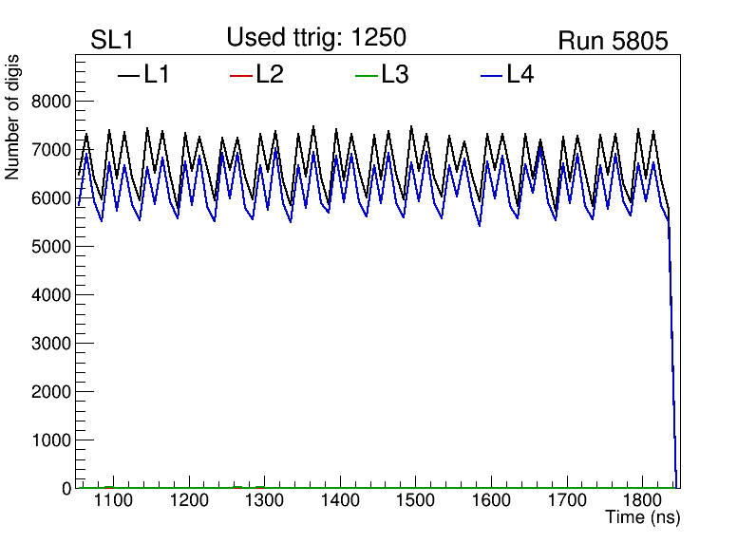756x543 pixels.
Task: Click the 1300 tick label on x-axis
Action: click(x=263, y=500)
